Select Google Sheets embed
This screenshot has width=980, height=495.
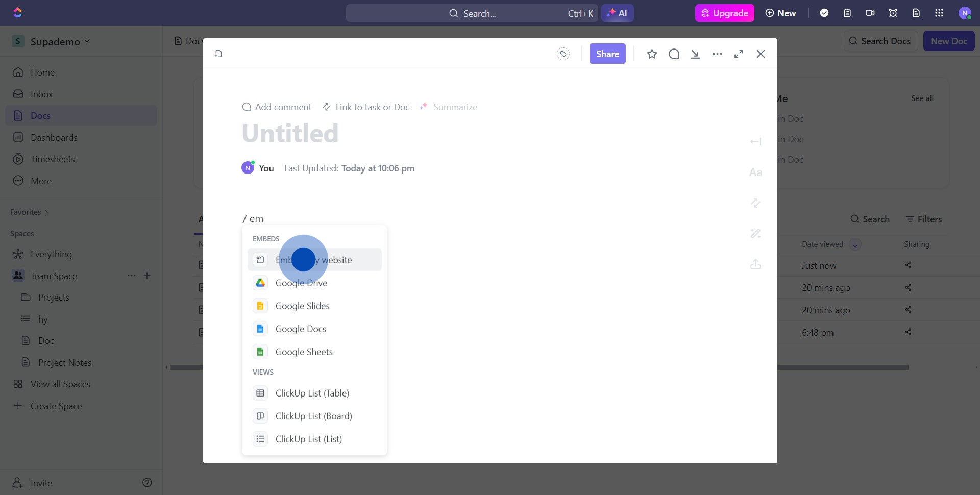coord(314,352)
